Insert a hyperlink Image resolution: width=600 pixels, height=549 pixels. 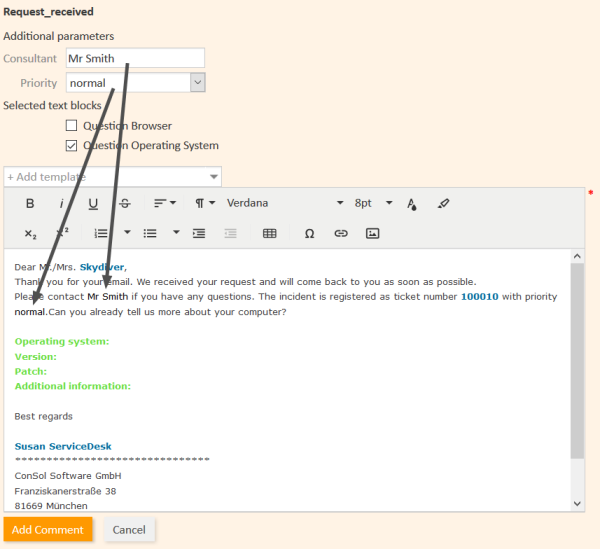click(341, 233)
